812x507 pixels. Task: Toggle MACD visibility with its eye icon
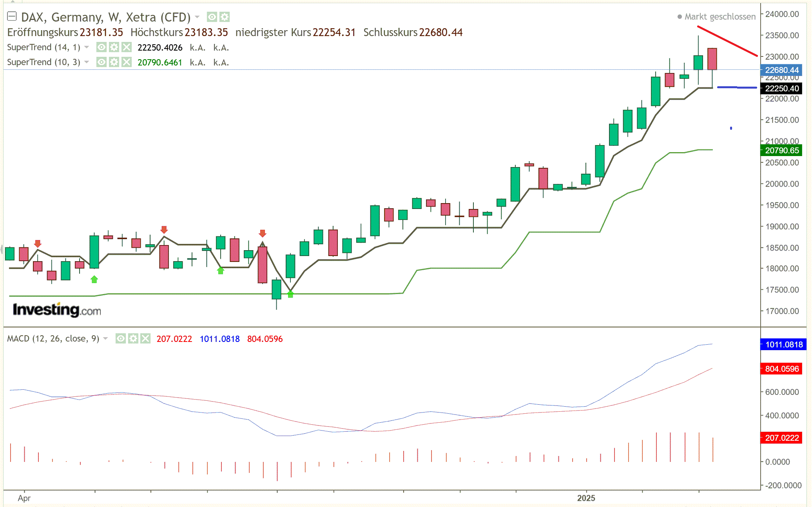point(120,339)
